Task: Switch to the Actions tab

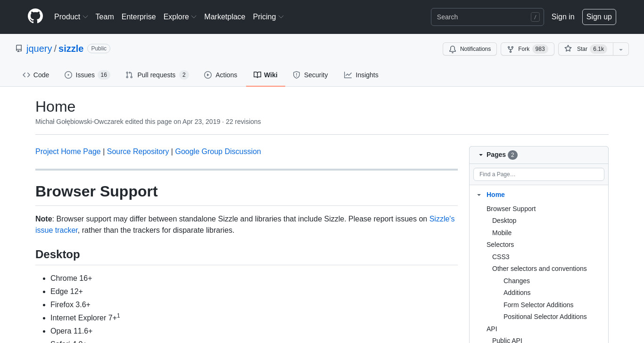Action: click(221, 75)
